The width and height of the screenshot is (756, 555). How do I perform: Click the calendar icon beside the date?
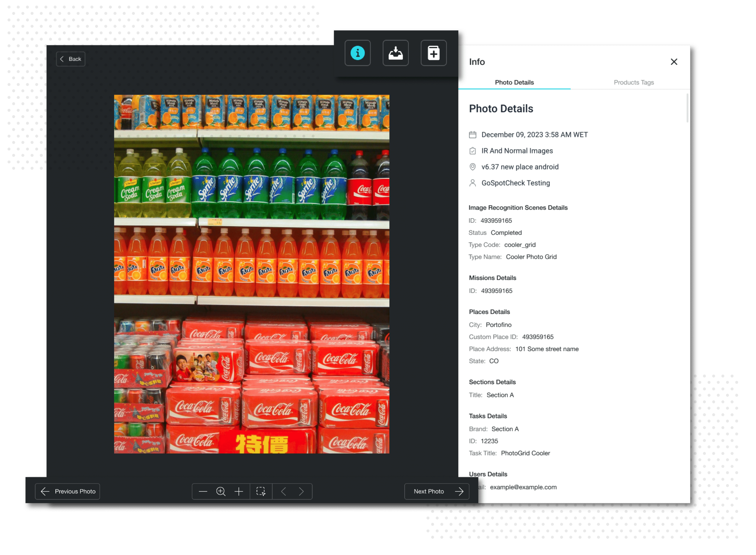(472, 135)
